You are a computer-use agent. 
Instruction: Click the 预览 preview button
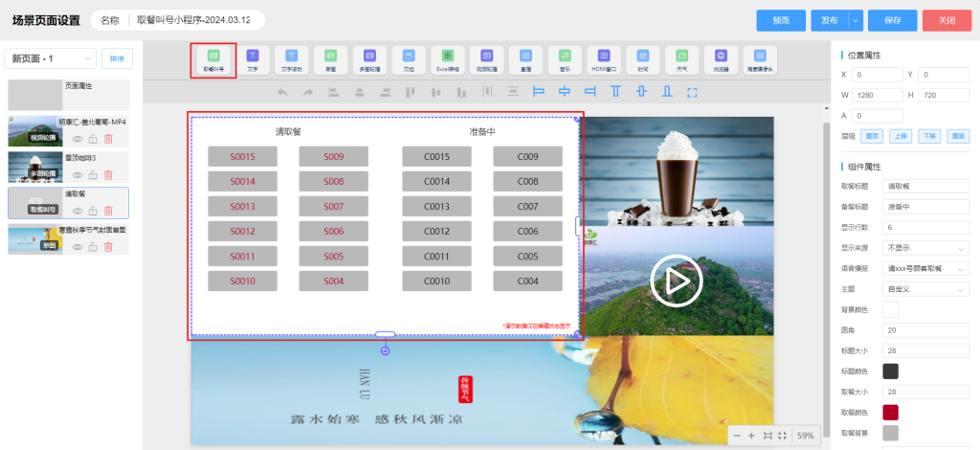pos(781,20)
